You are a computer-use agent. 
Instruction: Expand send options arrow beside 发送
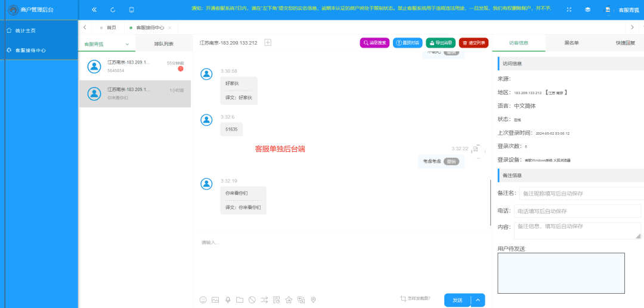click(478, 300)
